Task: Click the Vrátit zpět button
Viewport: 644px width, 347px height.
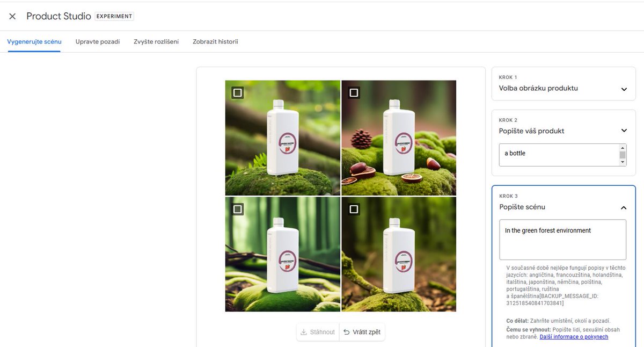Action: coord(362,332)
